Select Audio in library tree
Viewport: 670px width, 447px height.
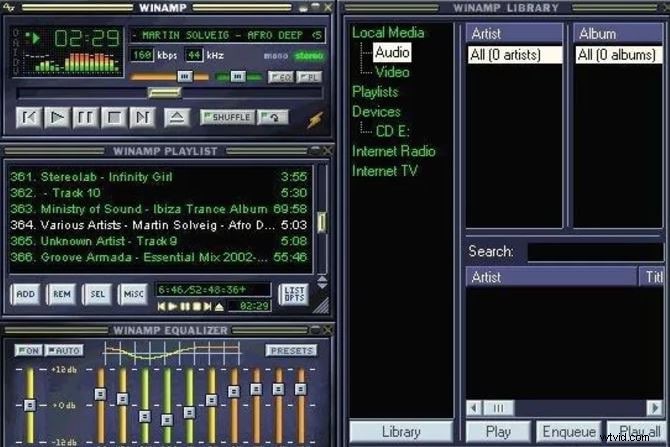pyautogui.click(x=392, y=52)
